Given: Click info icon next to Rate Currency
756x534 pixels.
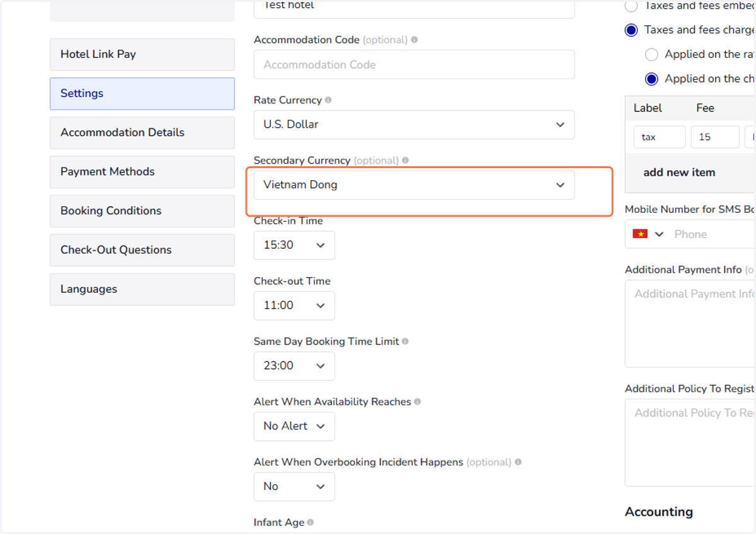Looking at the screenshot, I should pos(328,100).
